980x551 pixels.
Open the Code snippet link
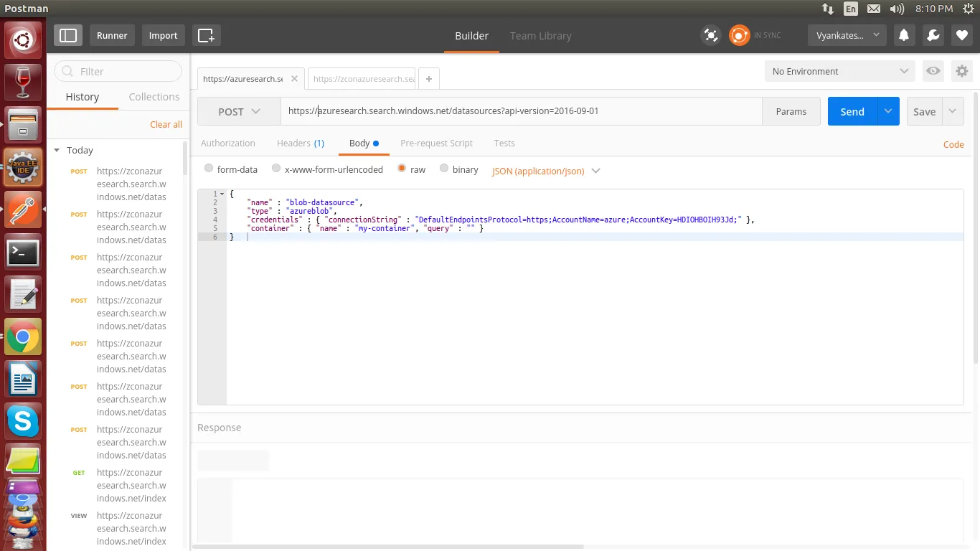coord(953,144)
